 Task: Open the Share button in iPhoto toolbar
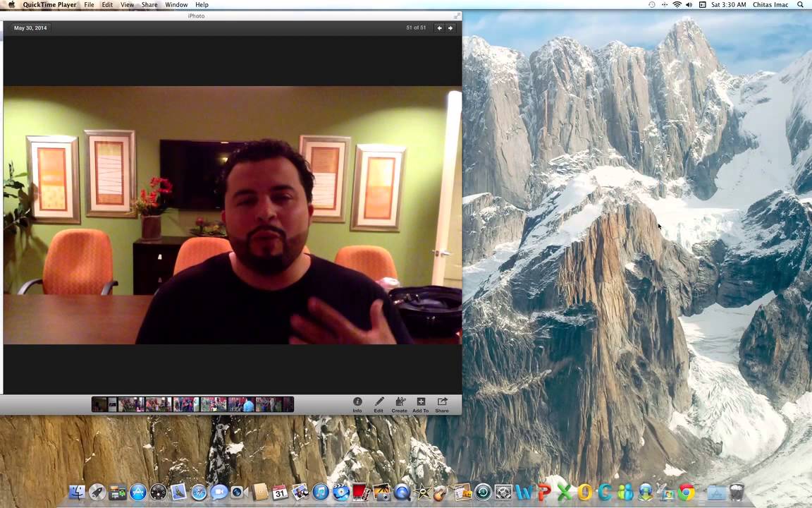(x=442, y=404)
